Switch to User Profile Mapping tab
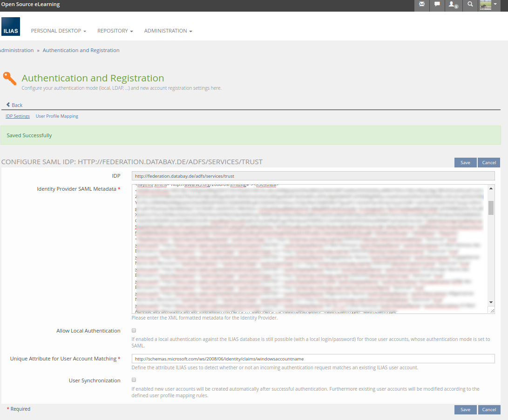This screenshot has height=420, width=508. pyautogui.click(x=57, y=116)
